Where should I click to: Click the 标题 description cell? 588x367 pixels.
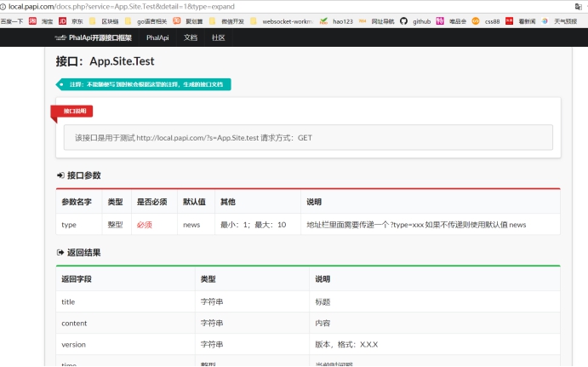[323, 302]
